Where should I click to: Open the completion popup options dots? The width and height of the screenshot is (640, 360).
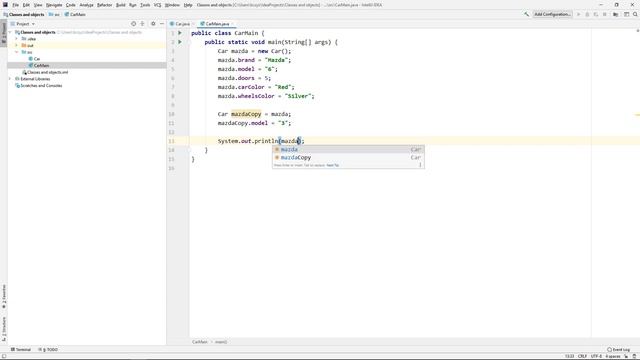pos(420,165)
